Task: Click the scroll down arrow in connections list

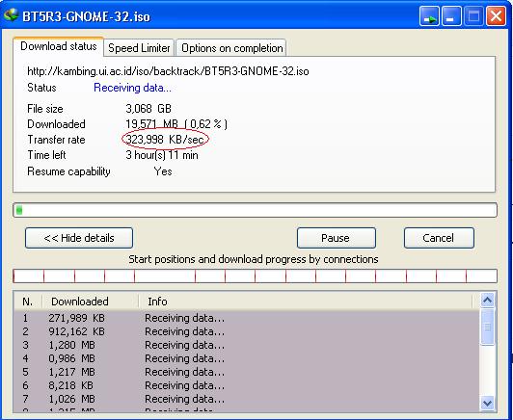Action: (x=488, y=403)
